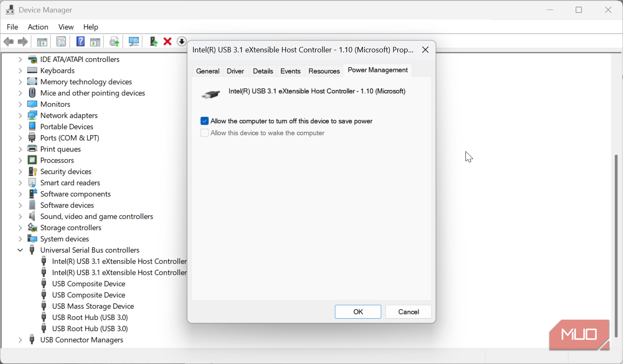Open the Action menu
This screenshot has width=623, height=364.
point(38,27)
